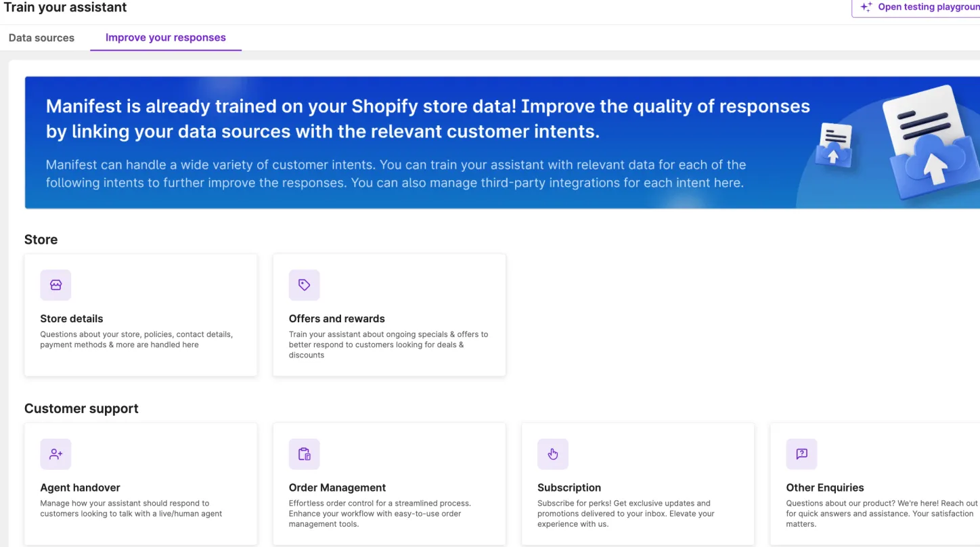Click the Order Management clipboard icon

305,454
